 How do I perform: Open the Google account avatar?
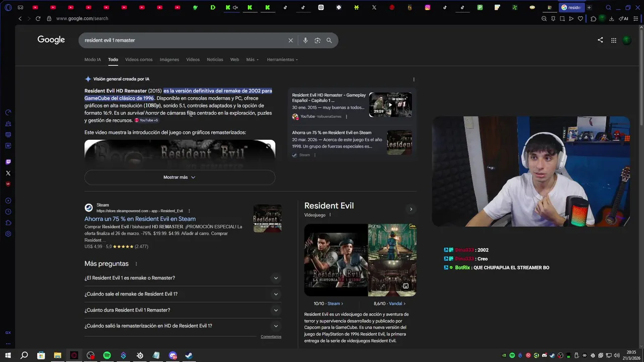pos(627,40)
